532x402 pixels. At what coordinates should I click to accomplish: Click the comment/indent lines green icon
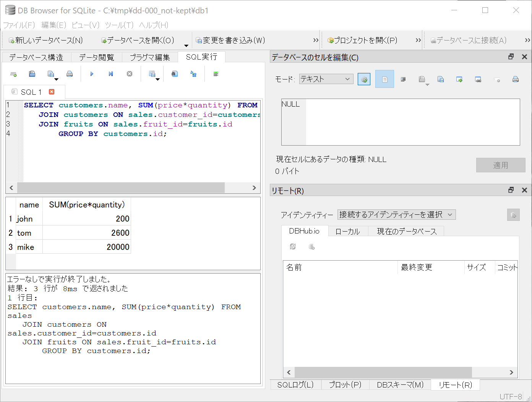click(216, 74)
